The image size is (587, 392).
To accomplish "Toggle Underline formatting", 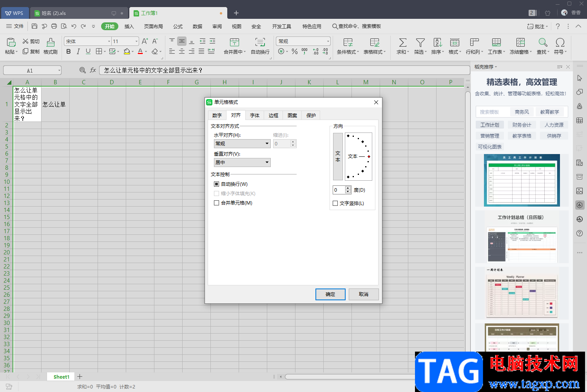I will pyautogui.click(x=88, y=51).
